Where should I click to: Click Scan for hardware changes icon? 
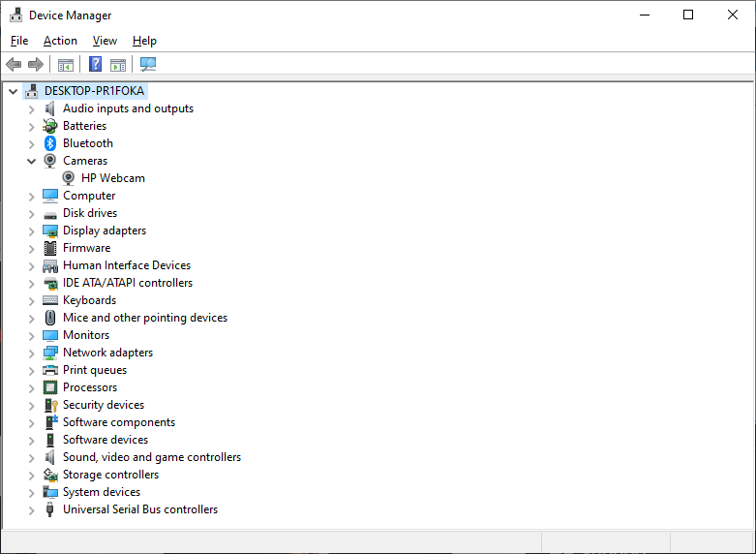coord(148,64)
